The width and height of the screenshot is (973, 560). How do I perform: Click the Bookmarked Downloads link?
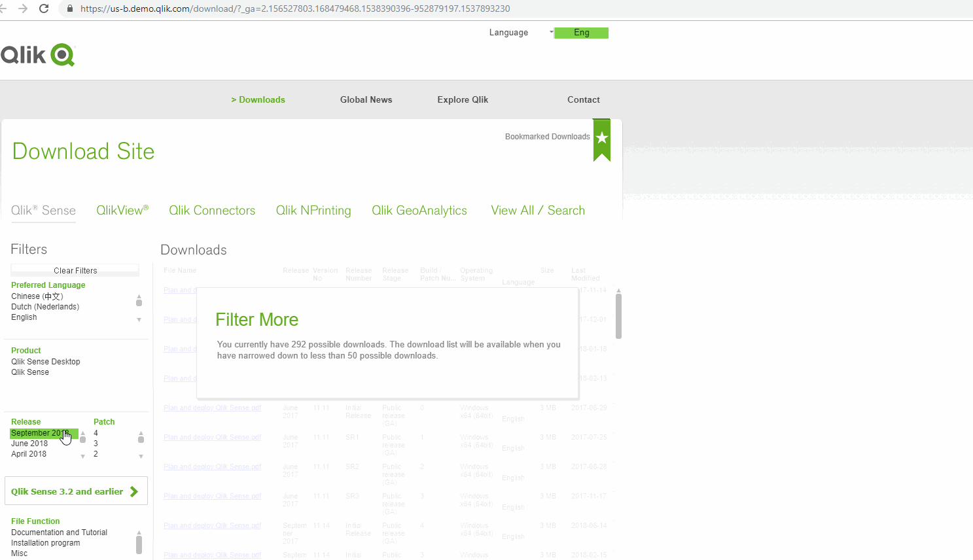click(547, 137)
